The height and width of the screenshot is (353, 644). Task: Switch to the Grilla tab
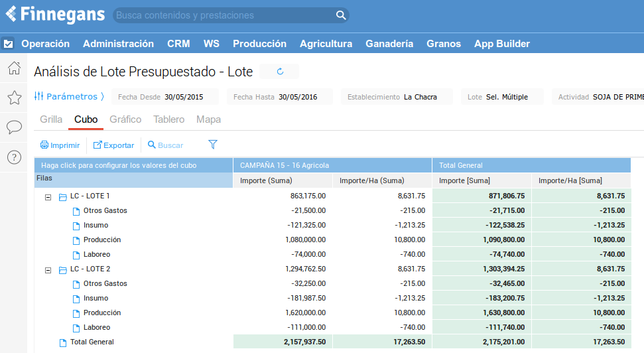tap(51, 119)
